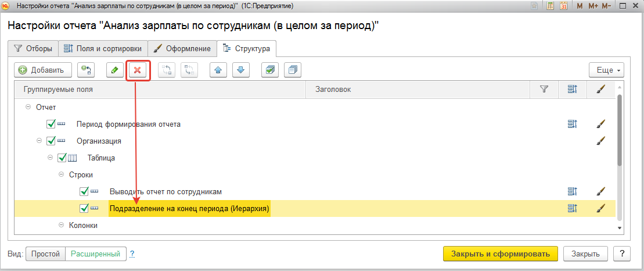
Task: Open the Оформление tab
Action: [x=182, y=48]
